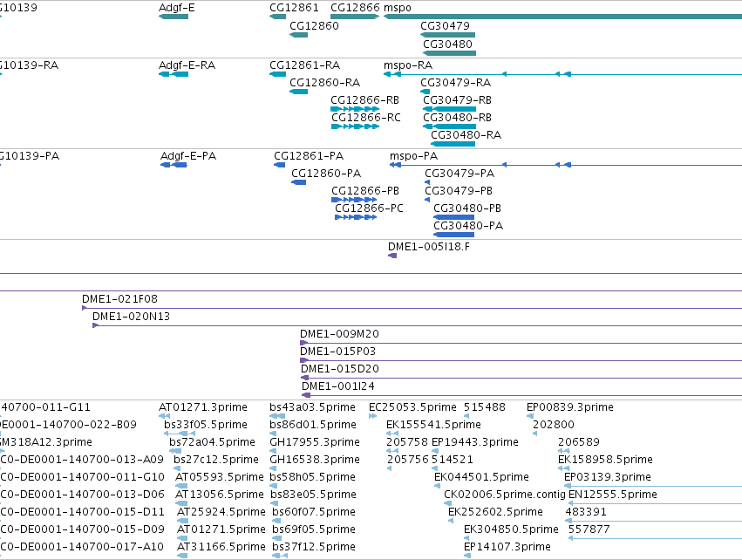Select the CG30480 gene bar

point(450,53)
